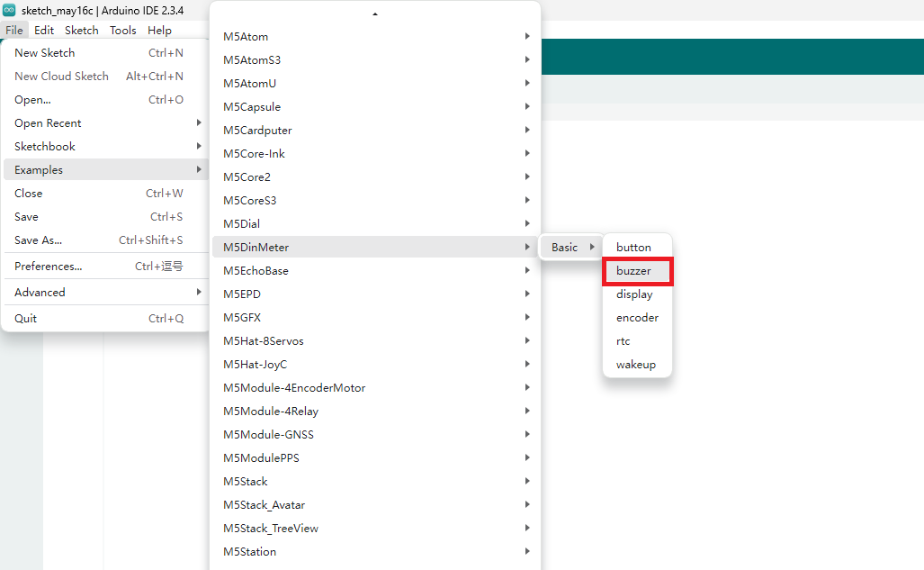Expand the Advanced submenu
The width and height of the screenshot is (924, 570).
click(106, 292)
